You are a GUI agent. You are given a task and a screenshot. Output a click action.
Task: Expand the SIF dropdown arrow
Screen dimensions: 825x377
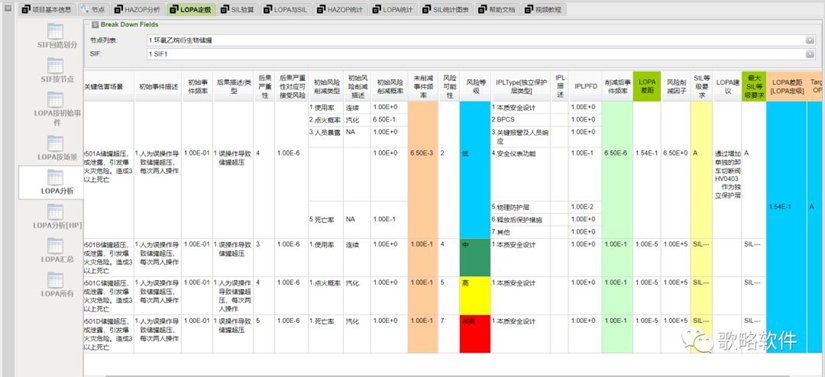[x=810, y=54]
